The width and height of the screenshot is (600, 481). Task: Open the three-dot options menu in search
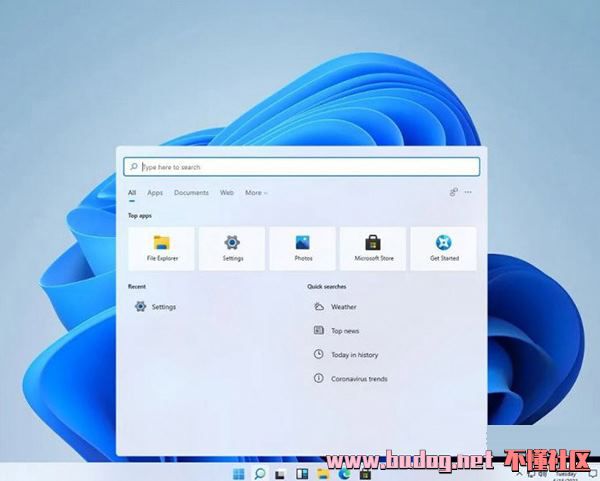pos(468,192)
